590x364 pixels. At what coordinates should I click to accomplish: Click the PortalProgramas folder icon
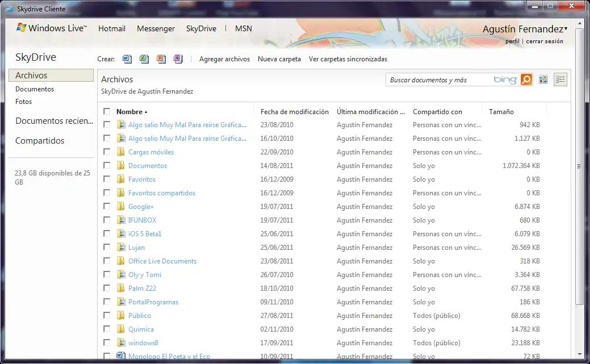pos(121,302)
